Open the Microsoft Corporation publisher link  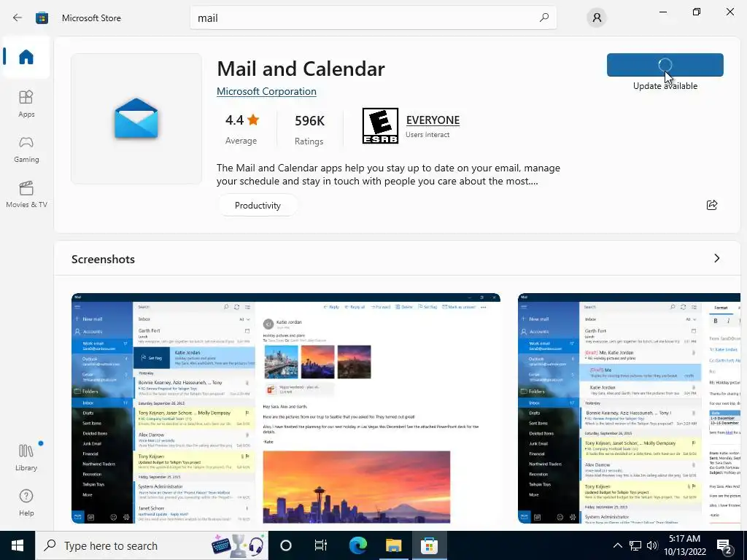pos(266,91)
